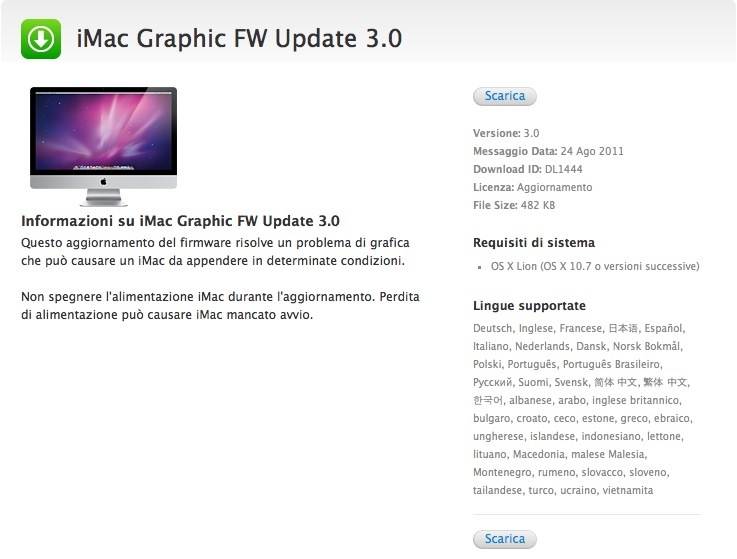Click the File Size 482 KB line
The height and width of the screenshot is (559, 737).
coord(514,205)
